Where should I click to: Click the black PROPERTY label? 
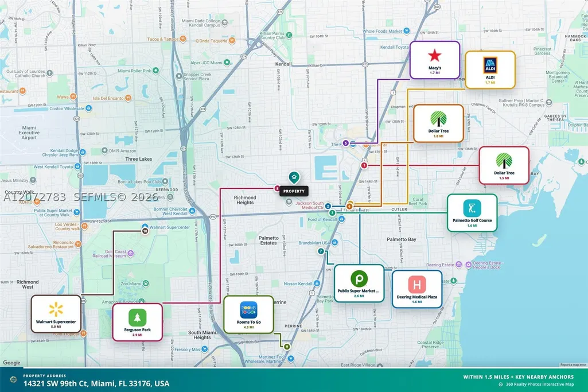294,191
